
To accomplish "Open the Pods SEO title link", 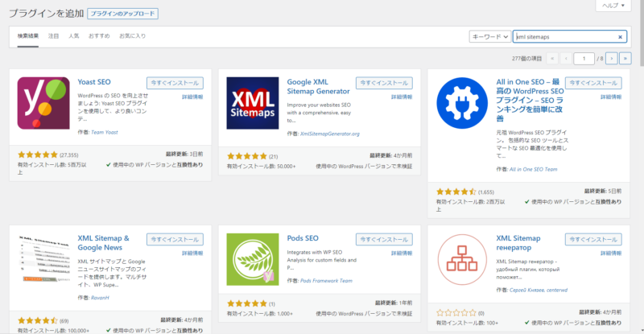I will (303, 238).
